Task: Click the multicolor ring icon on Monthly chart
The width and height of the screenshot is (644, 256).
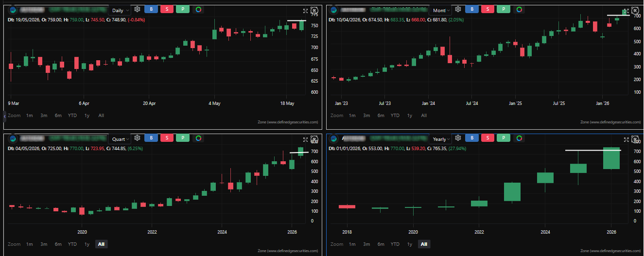Action: pos(519,10)
